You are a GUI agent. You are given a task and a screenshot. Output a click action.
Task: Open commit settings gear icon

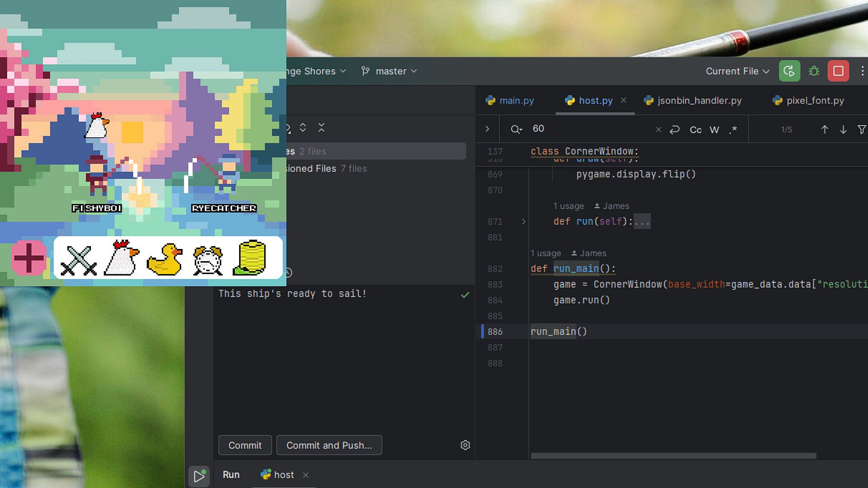(x=465, y=445)
